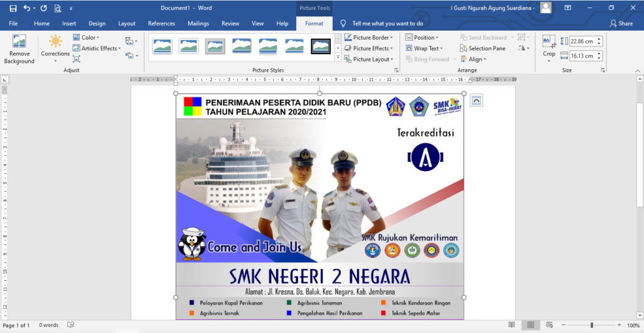Open Print Preview from quick access toolbar

57,8
